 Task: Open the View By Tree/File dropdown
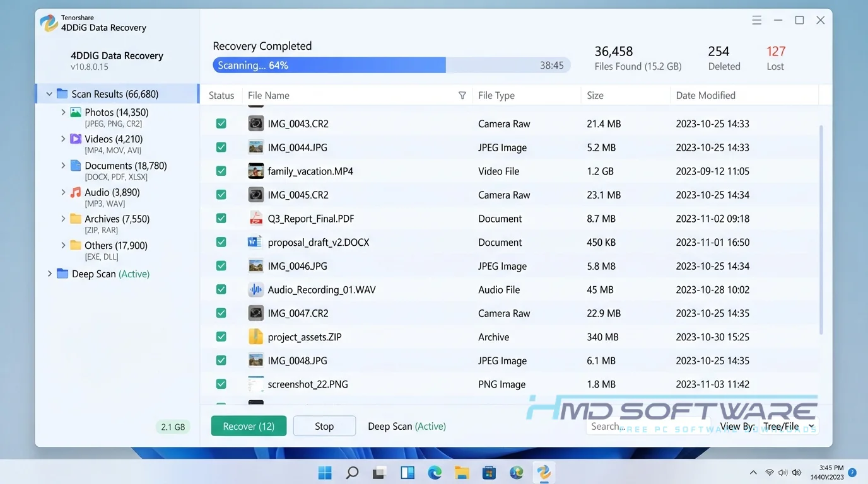[x=789, y=427]
